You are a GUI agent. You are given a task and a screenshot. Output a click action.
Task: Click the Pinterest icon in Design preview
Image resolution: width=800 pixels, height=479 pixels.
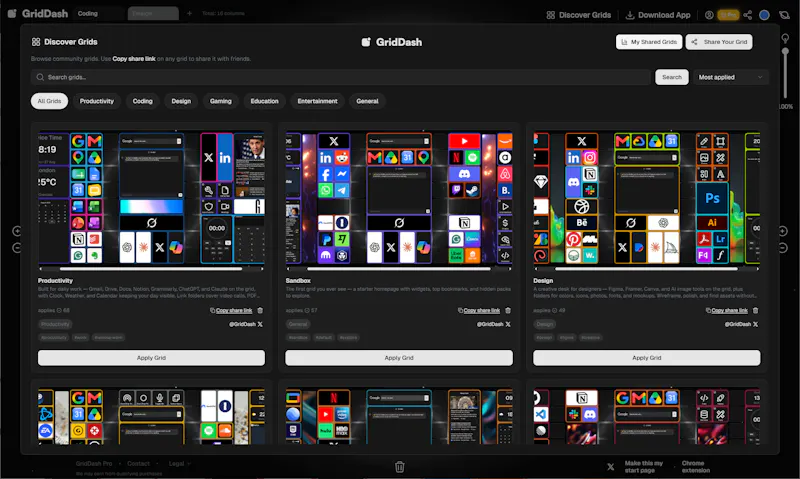coord(573,239)
